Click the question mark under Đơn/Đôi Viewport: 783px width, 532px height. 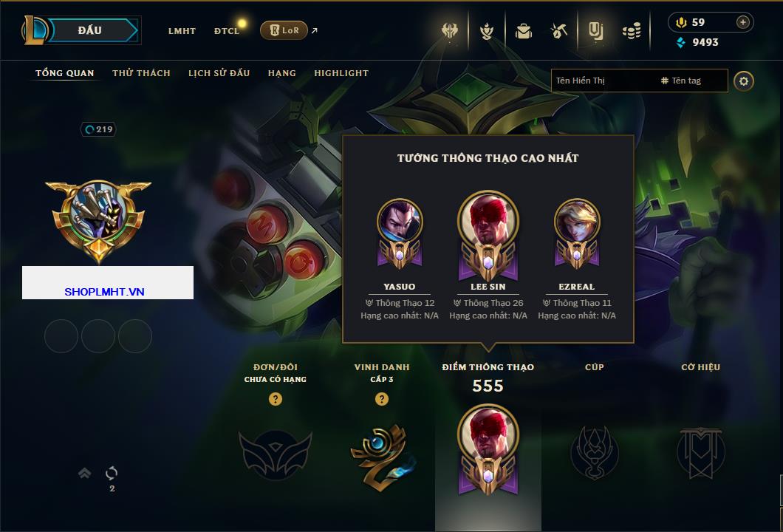click(x=275, y=398)
